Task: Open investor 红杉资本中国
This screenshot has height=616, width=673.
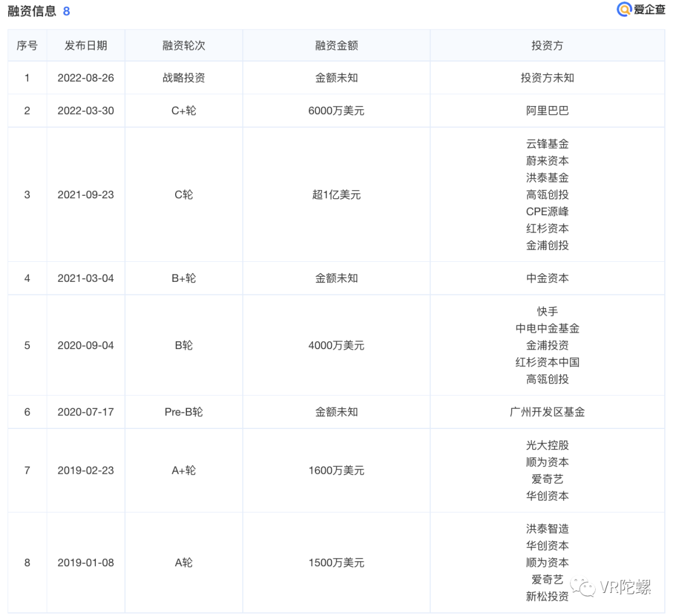Action: (x=547, y=362)
